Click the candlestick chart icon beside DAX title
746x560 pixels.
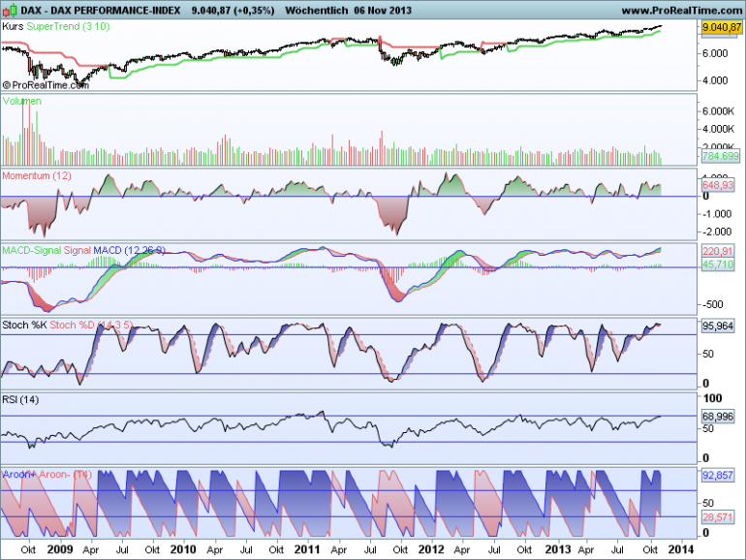pos(9,10)
